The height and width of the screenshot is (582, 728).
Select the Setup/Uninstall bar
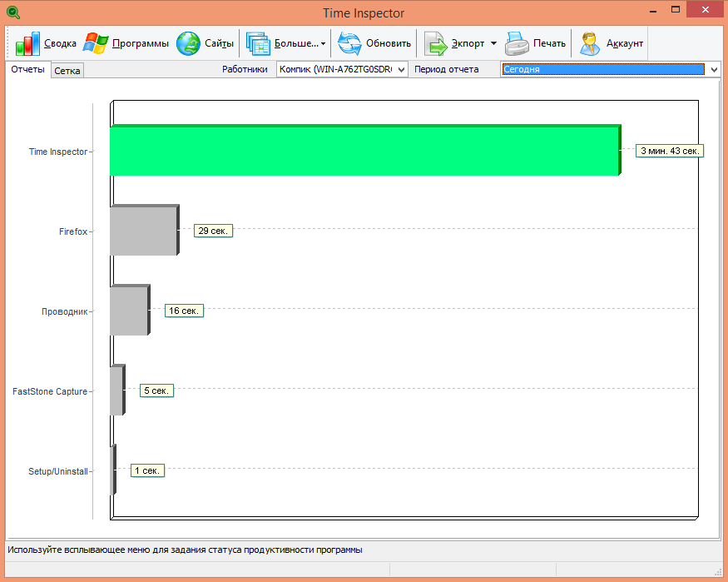113,470
